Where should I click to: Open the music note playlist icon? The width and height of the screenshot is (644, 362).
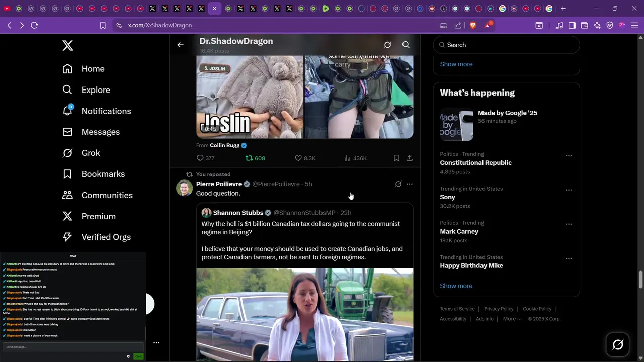559,25
